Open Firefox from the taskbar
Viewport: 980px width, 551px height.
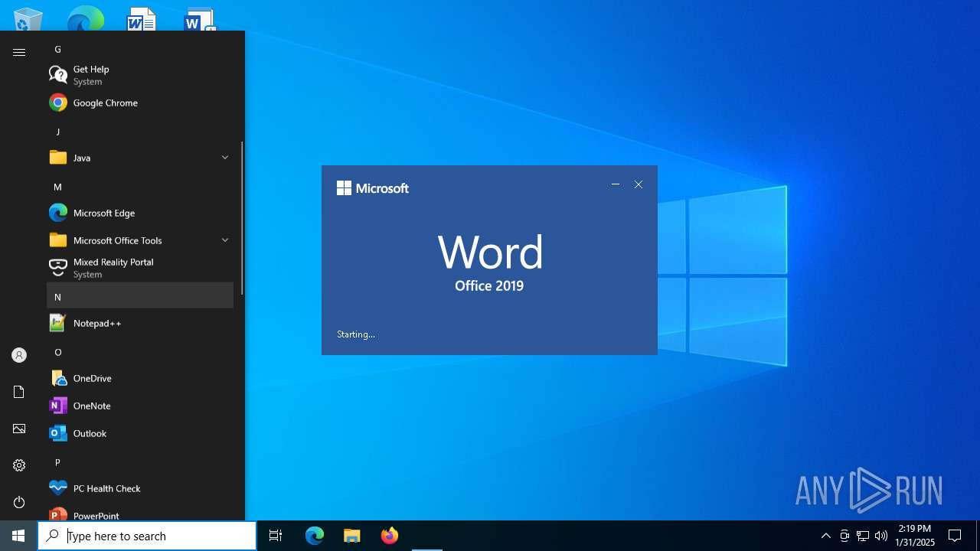390,536
